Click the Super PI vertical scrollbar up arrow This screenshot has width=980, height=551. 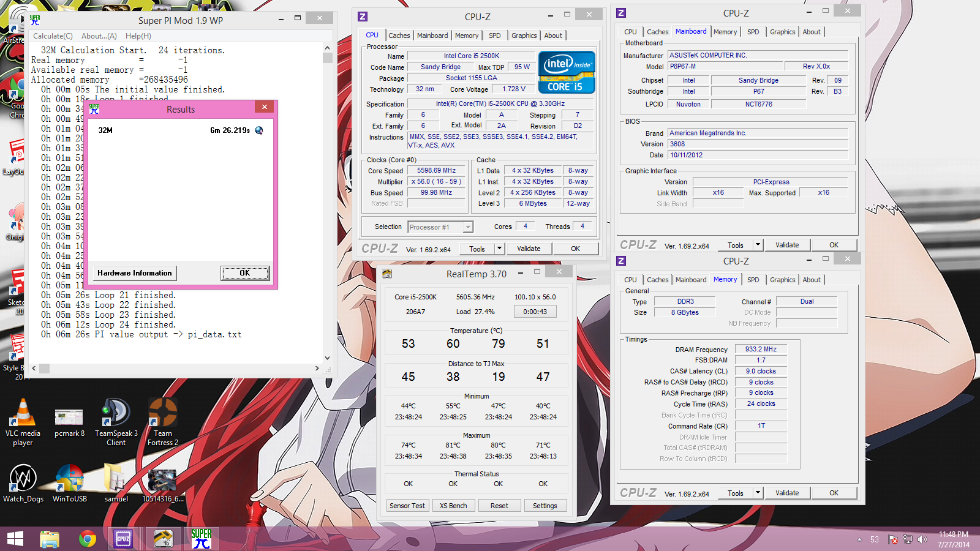tap(327, 48)
